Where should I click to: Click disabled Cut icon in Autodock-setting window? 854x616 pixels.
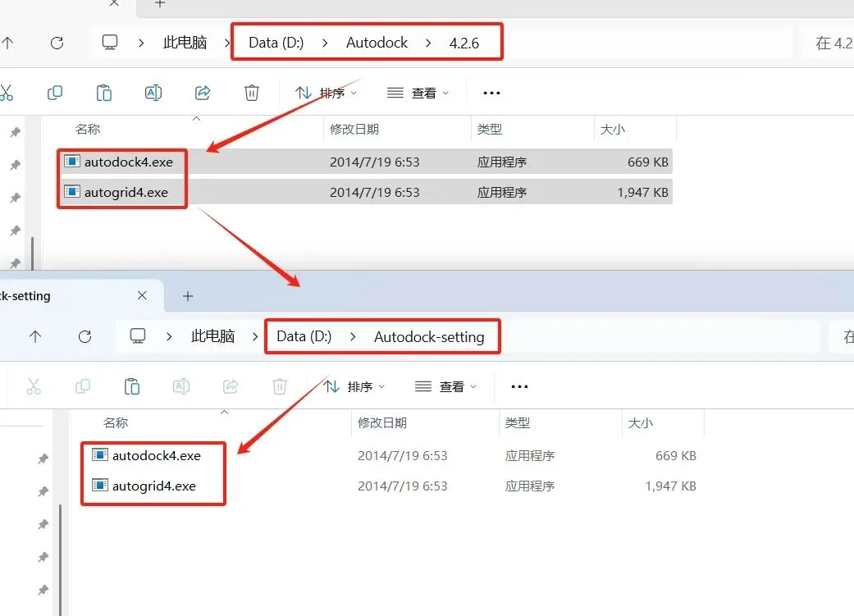pos(34,386)
